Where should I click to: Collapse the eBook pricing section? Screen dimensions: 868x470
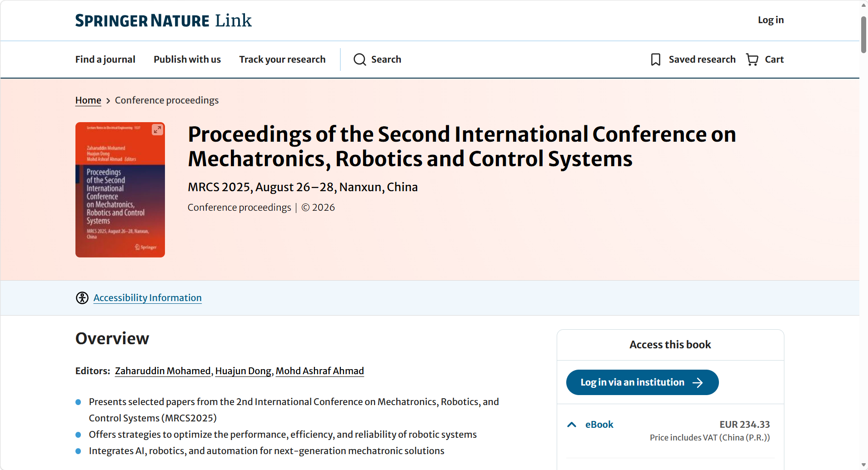[x=572, y=425]
